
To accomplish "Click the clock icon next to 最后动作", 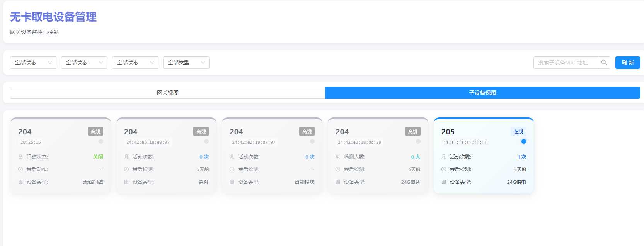I will pyautogui.click(x=20, y=169).
